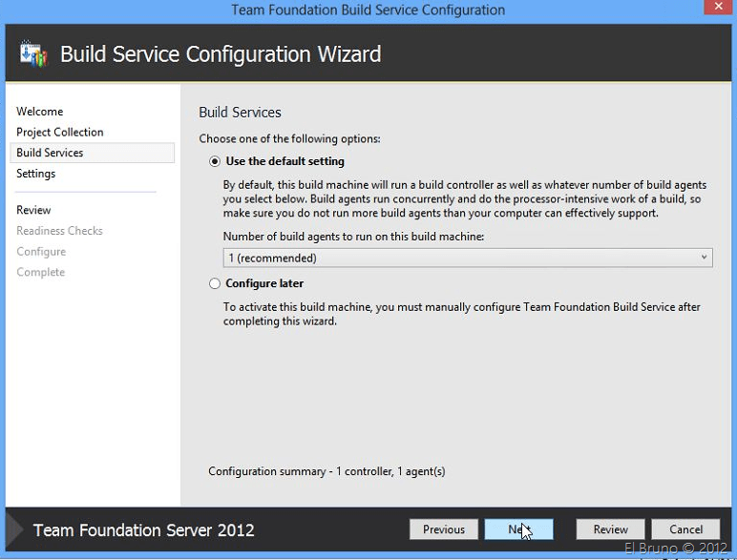Image resolution: width=737 pixels, height=560 pixels.
Task: Click the window title bar text
Action: click(x=368, y=10)
